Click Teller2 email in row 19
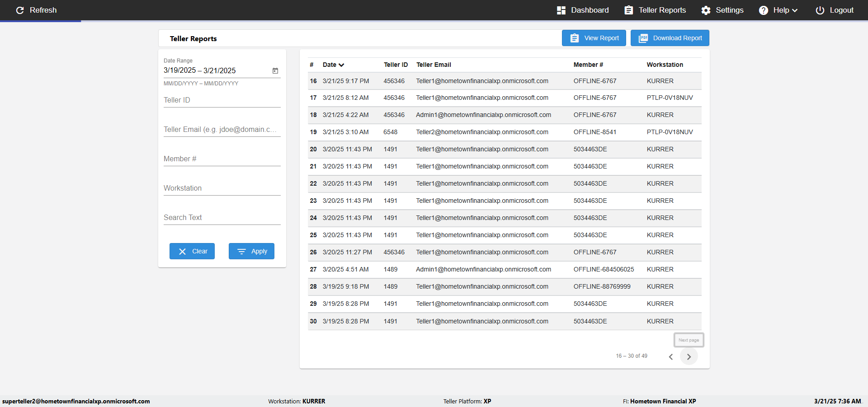Image resolution: width=868 pixels, height=407 pixels. tap(482, 132)
